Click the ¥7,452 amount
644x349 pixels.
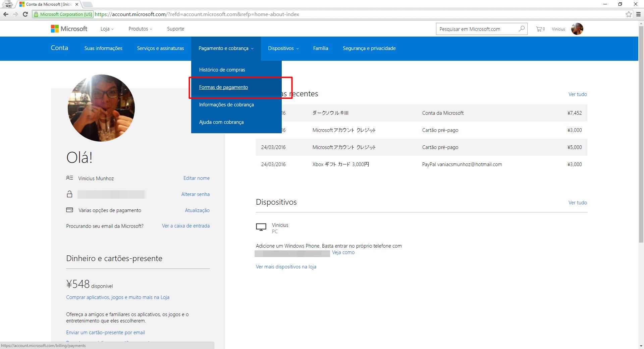click(x=575, y=113)
